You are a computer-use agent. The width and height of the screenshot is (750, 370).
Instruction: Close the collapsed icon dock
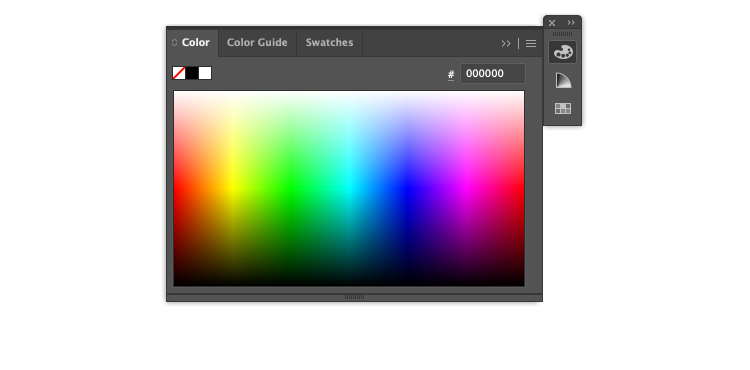(x=552, y=22)
